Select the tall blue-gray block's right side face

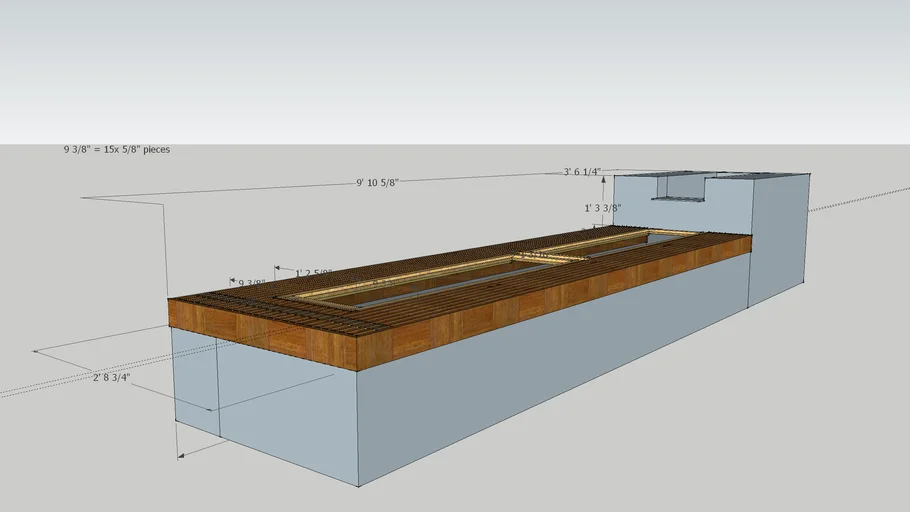pos(778,240)
